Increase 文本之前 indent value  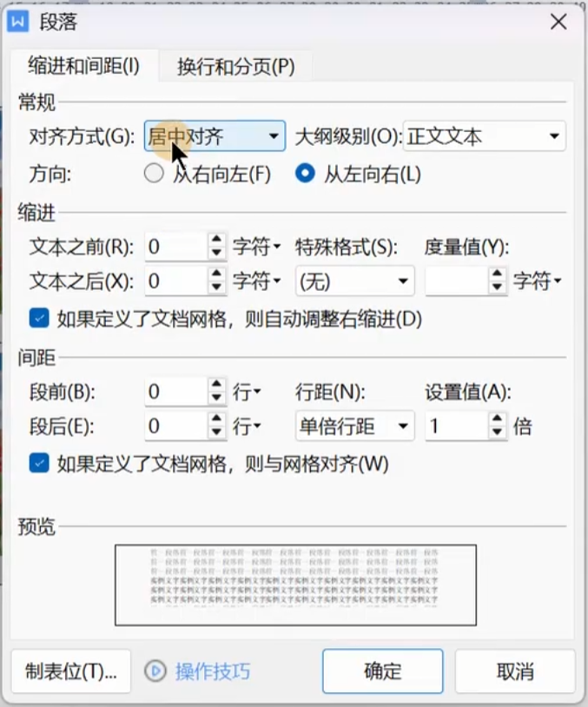tap(217, 240)
